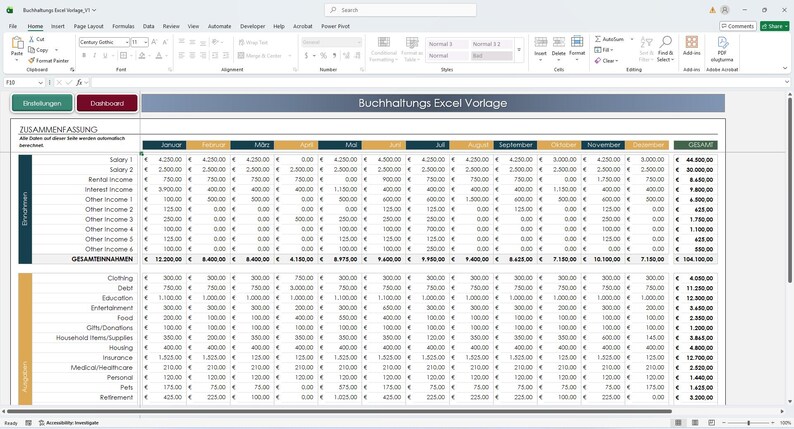Click the Accessibility Investigate status icon
Image resolution: width=794 pixels, height=429 pixels.
coord(42,422)
